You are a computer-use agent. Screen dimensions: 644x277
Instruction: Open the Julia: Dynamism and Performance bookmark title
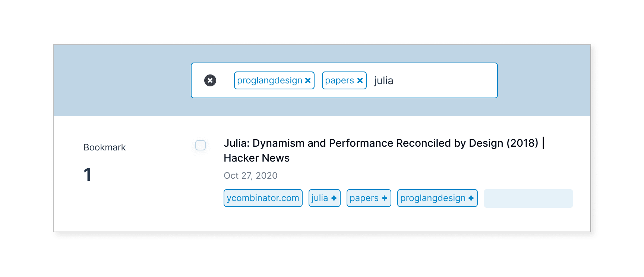pyautogui.click(x=384, y=150)
